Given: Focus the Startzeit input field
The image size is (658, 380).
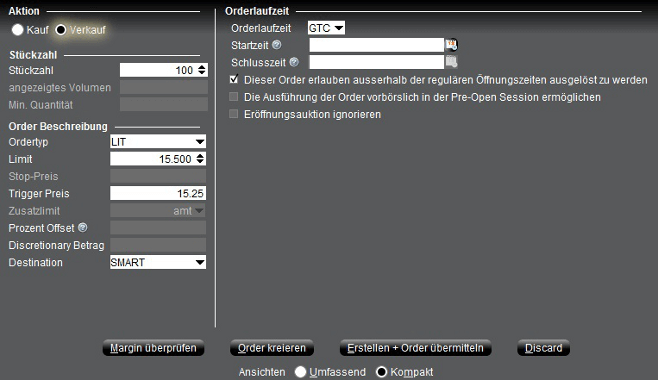Looking at the screenshot, I should [376, 45].
